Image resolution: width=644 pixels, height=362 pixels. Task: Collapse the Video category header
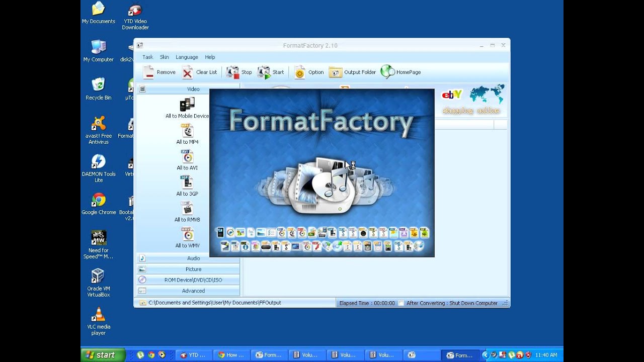[188, 89]
